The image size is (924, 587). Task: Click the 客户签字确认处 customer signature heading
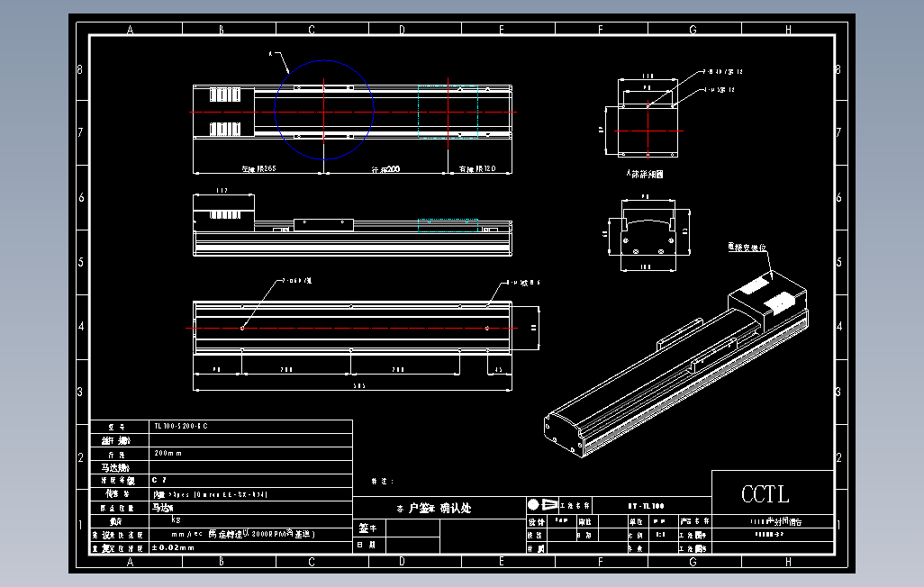click(433, 508)
